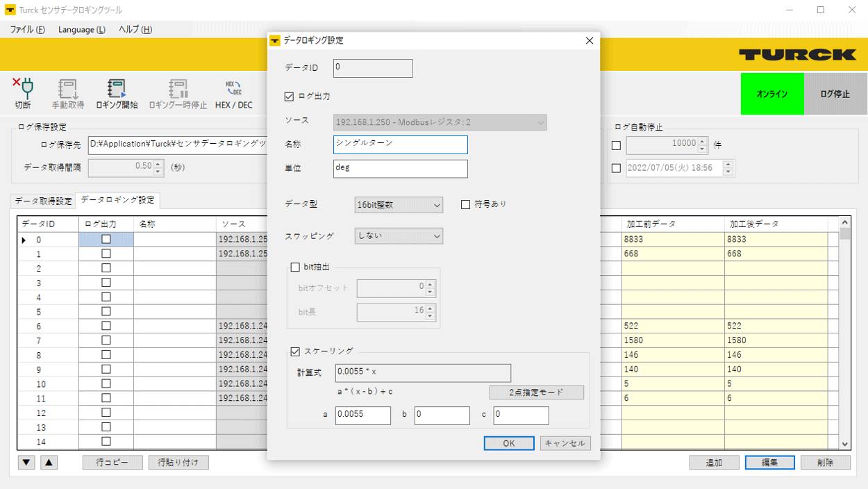Enable the bit抽出 checkbox
868x489 pixels.
(295, 267)
